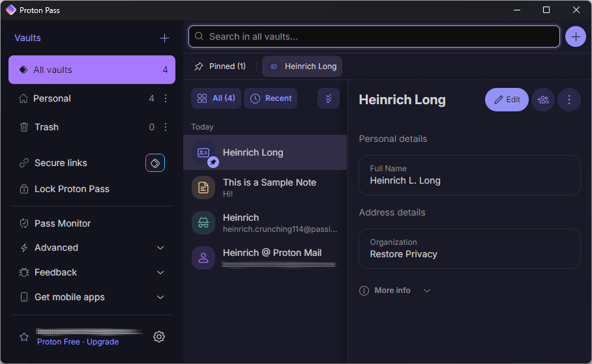Screen dimensions: 592x364
Task: Click the Vaults heading
Action: [27, 38]
